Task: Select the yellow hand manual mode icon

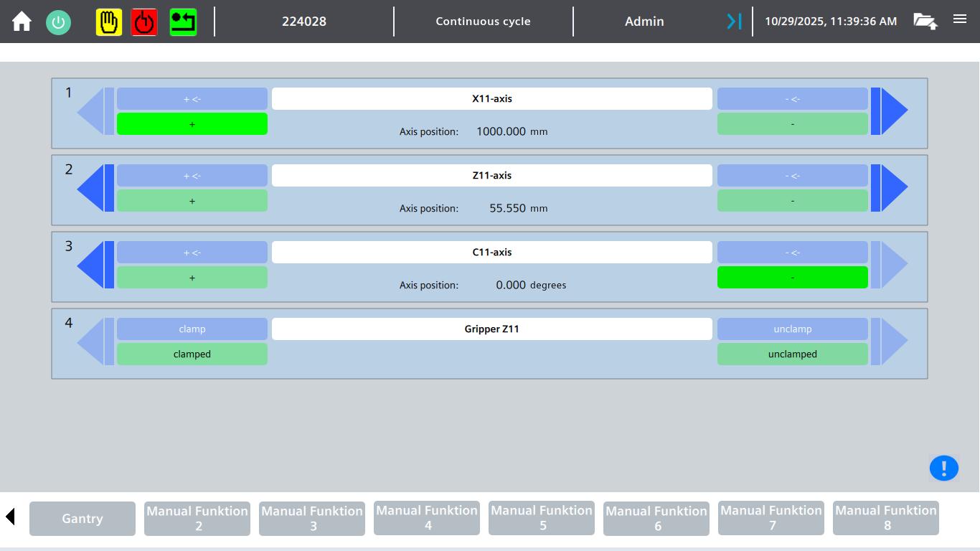Action: (108, 22)
